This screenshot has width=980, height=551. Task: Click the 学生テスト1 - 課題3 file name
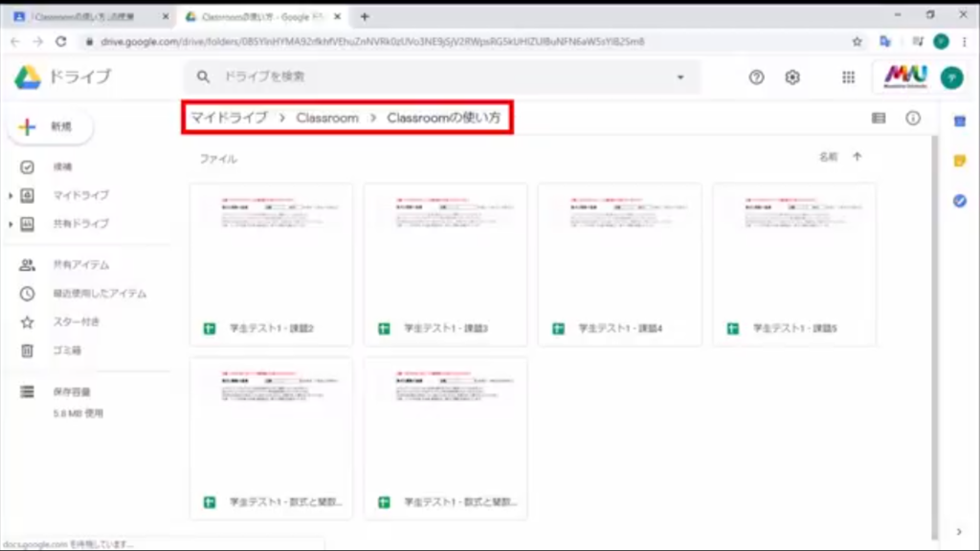click(x=446, y=329)
